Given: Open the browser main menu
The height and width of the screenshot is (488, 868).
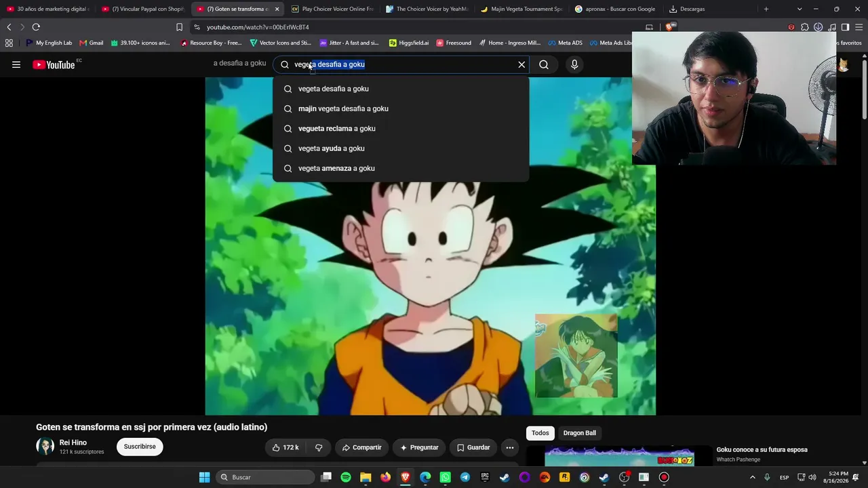Looking at the screenshot, I should tap(859, 27).
